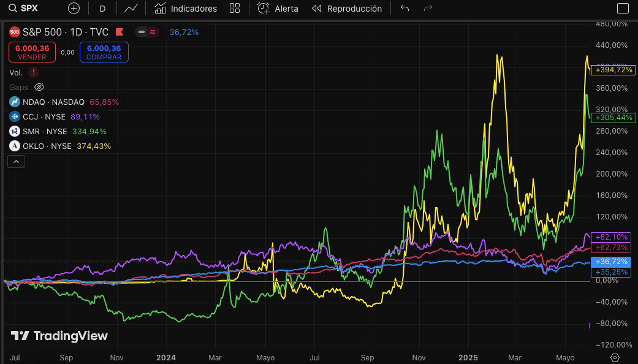Toggle visibility of the Gaps indicator
The image size is (638, 364).
(x=39, y=87)
